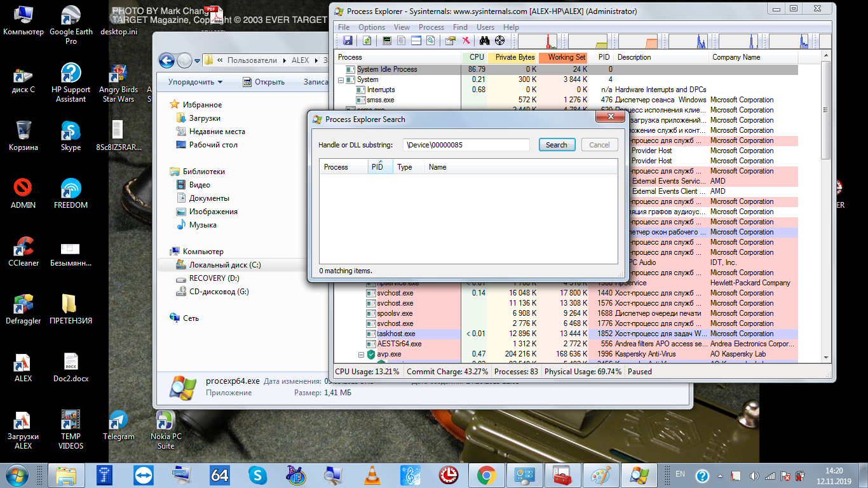Click the crosshair Find Window's Process icon
Screen dimensions: 868x488
pyautogui.click(x=500, y=41)
